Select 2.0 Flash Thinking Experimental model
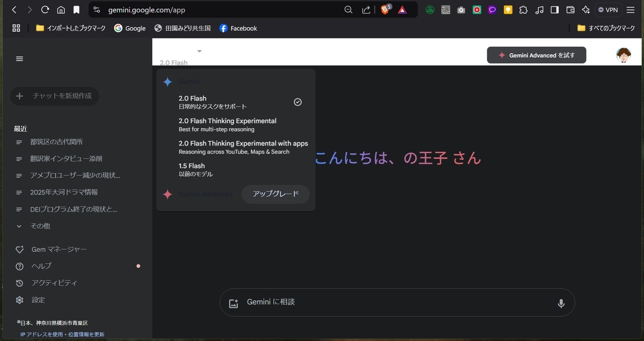Image resolution: width=644 pixels, height=341 pixels. click(236, 125)
